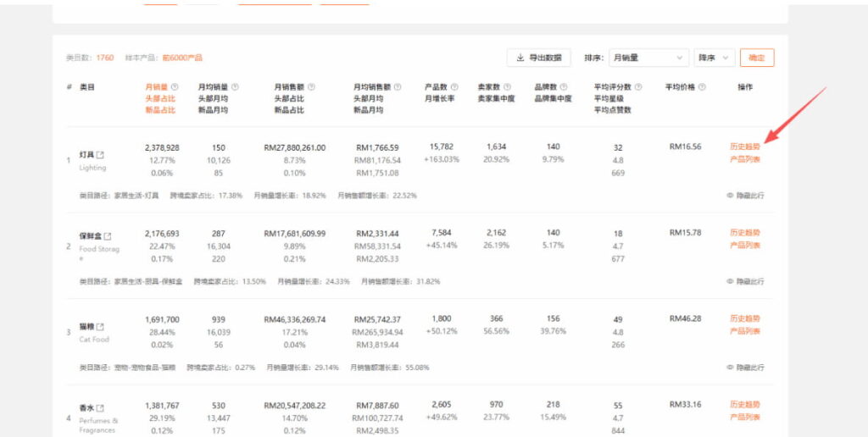Screen dimensions: 868x437
Task: Click the 月均销售额 column header
Action: tap(373, 87)
